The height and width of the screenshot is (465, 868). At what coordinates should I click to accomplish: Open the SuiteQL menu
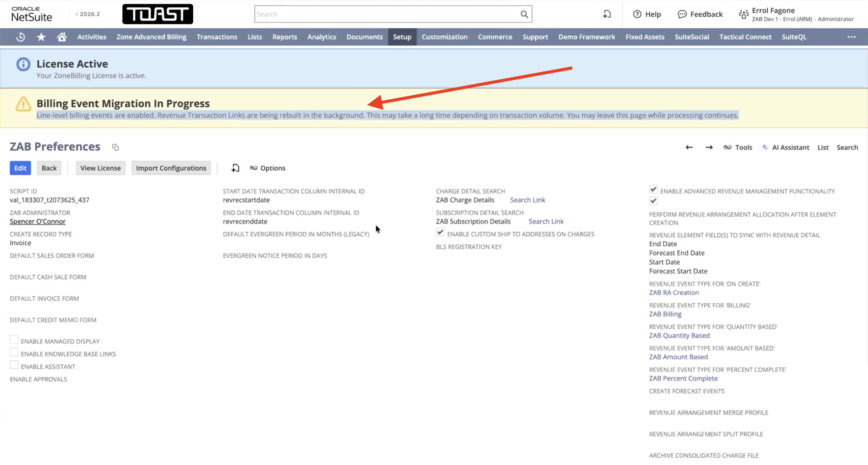794,37
